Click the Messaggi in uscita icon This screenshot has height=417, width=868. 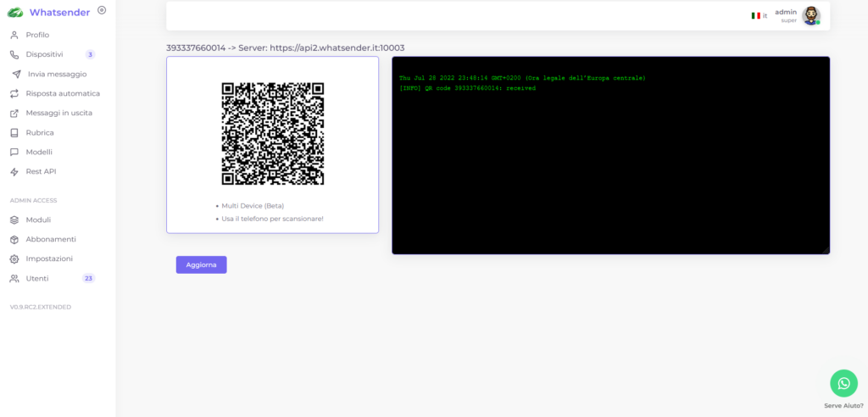(x=14, y=113)
